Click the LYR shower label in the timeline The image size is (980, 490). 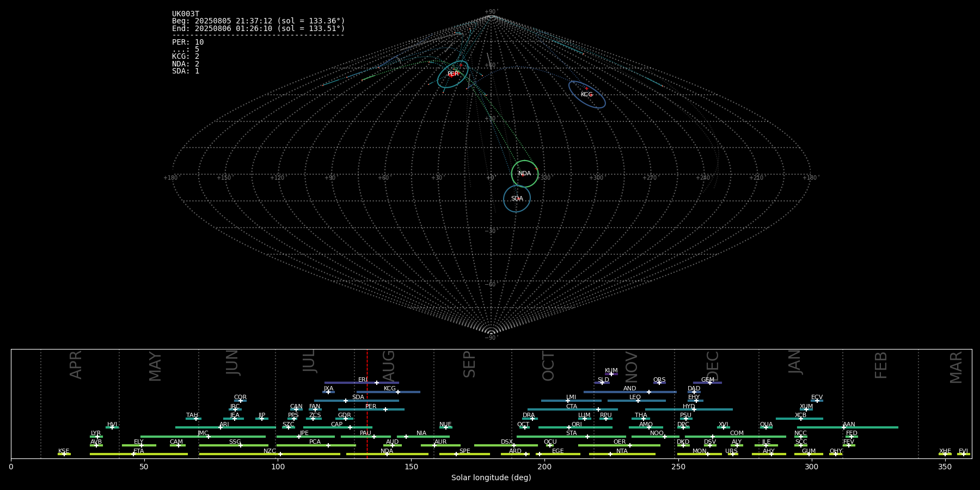(x=96, y=433)
